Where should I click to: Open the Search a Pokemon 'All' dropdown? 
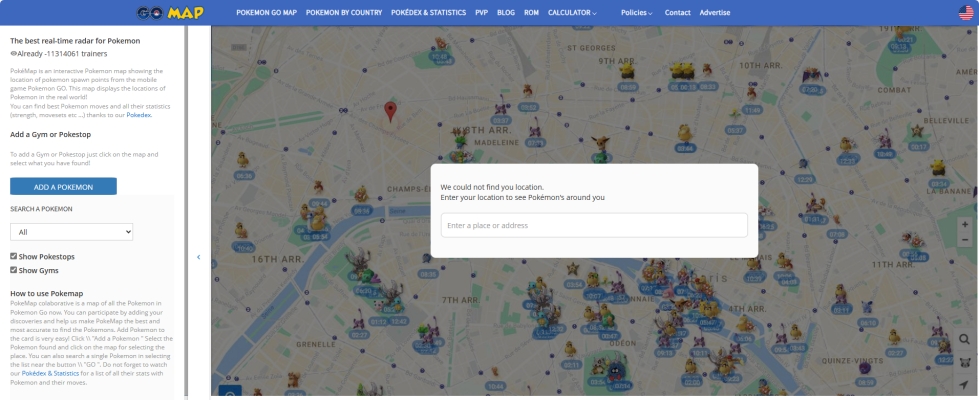(71, 232)
